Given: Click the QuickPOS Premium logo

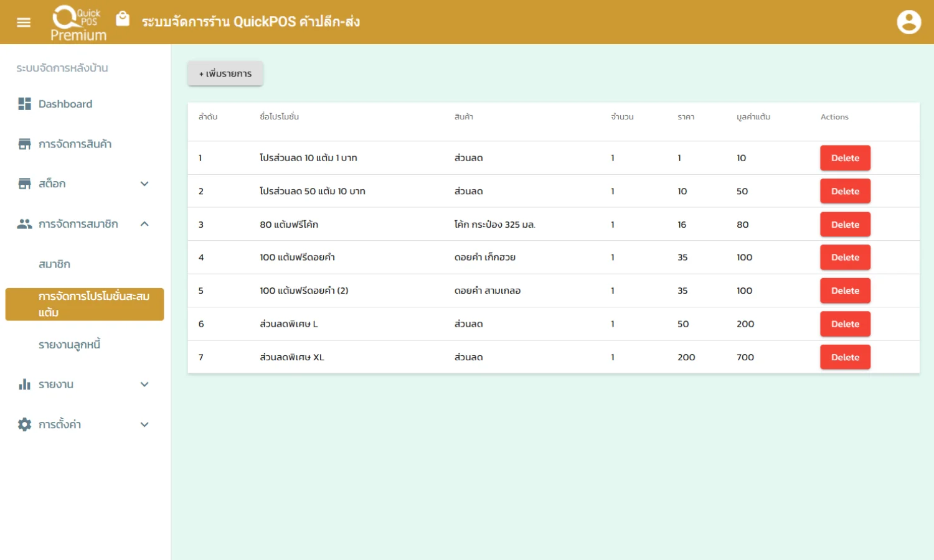Looking at the screenshot, I should pyautogui.click(x=78, y=23).
